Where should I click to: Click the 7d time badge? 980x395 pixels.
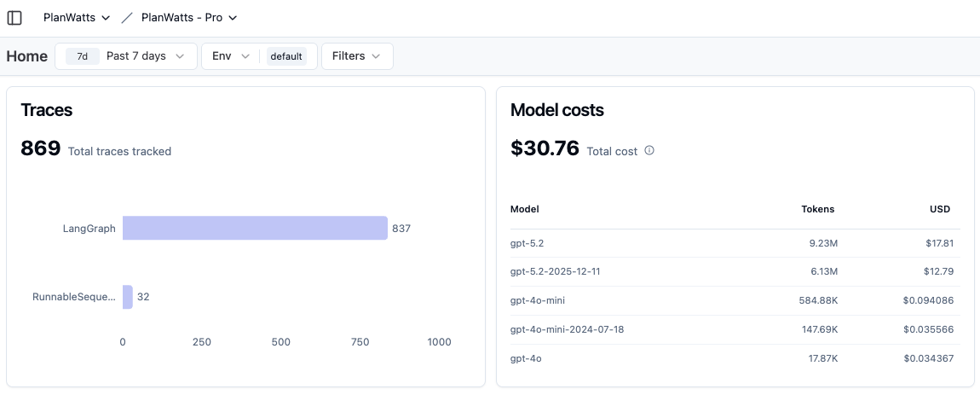click(83, 56)
